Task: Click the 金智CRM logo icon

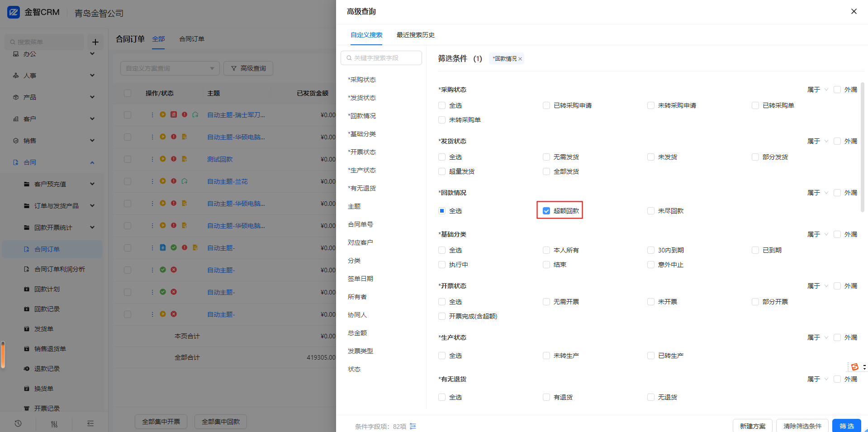Action: tap(14, 12)
